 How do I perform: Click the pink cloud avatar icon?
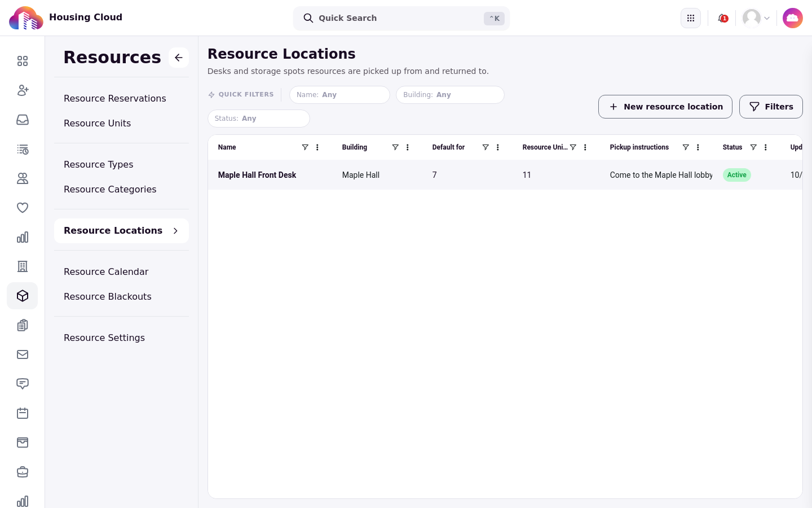pyautogui.click(x=793, y=18)
